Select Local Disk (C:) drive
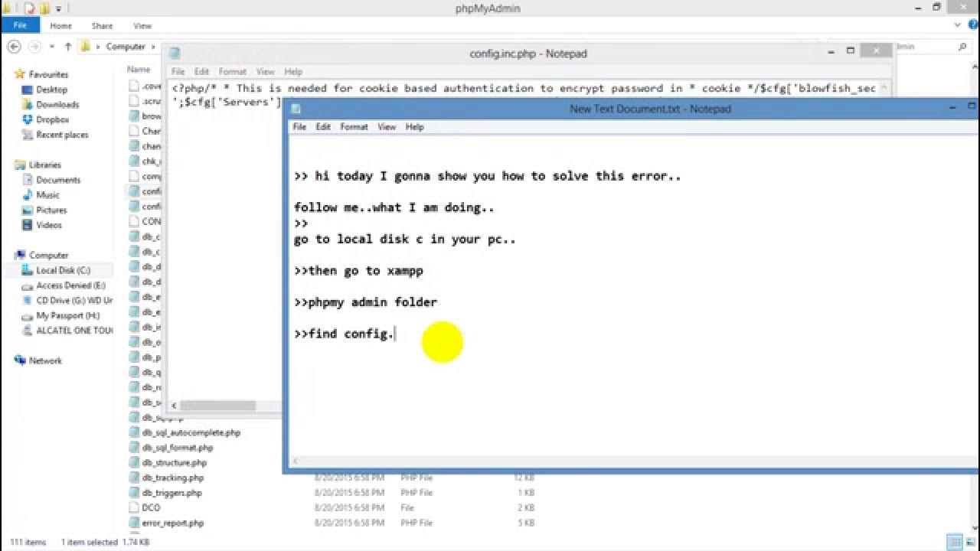The height and width of the screenshot is (551, 980). click(63, 270)
